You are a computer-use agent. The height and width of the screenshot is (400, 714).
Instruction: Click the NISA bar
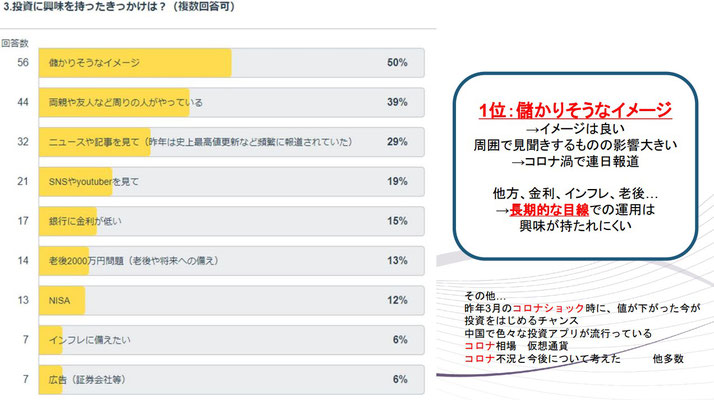pyautogui.click(x=231, y=300)
